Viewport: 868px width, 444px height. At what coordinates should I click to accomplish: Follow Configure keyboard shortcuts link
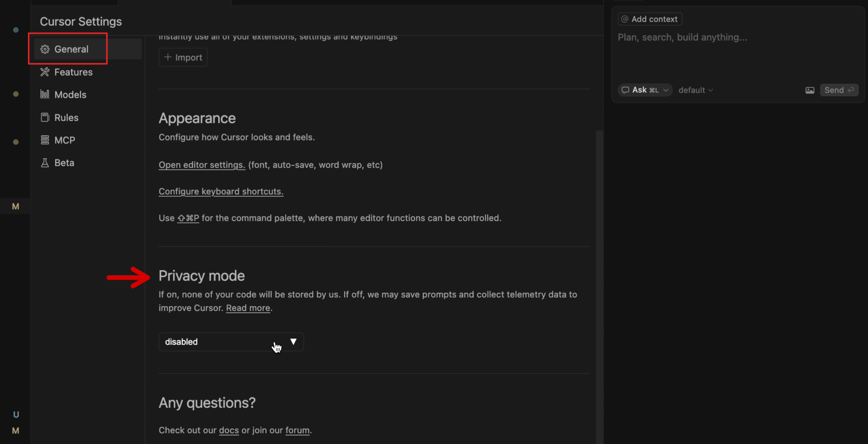[221, 191]
